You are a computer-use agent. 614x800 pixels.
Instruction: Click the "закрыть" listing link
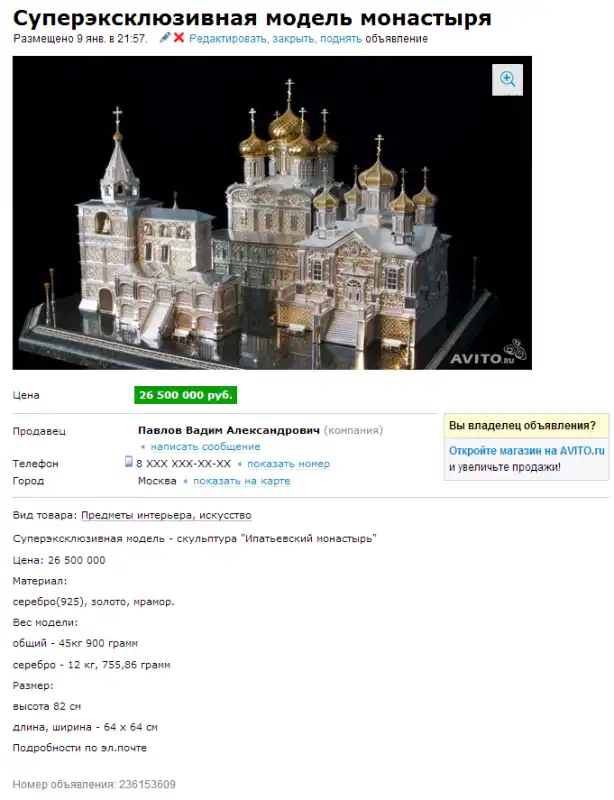pyautogui.click(x=293, y=39)
